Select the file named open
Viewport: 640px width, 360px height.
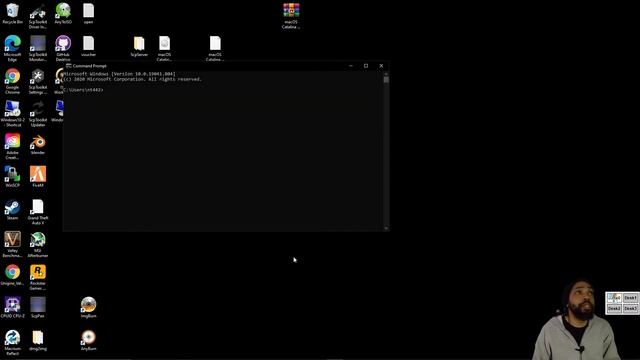coord(88,13)
